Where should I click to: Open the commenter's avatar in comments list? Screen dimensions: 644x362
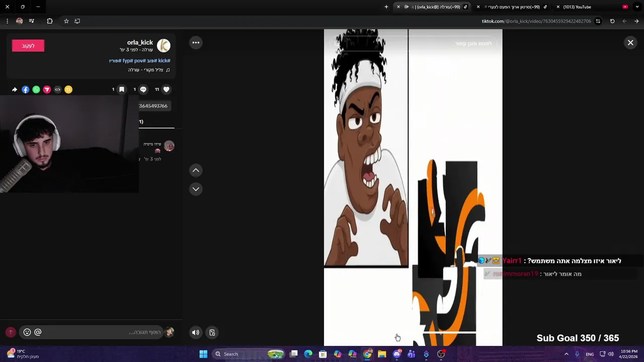[169, 146]
